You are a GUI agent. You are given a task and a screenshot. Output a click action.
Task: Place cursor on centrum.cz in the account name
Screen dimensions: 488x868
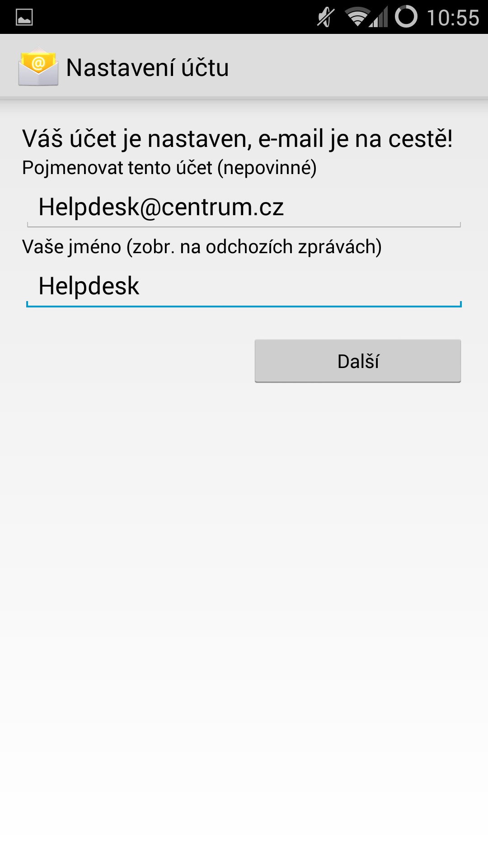click(222, 207)
